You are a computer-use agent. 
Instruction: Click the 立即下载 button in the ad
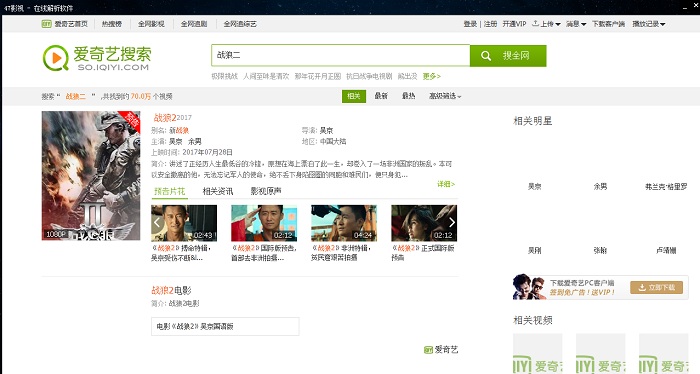coord(656,287)
